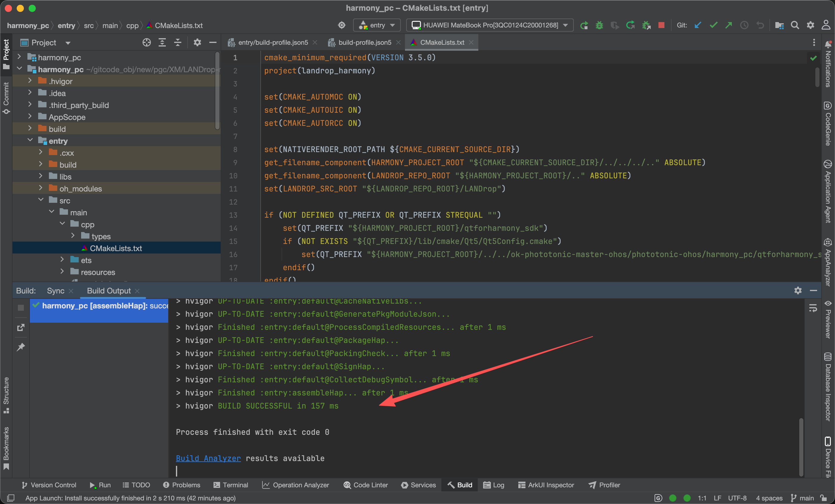Select the Build Output tab
The height and width of the screenshot is (504, 835).
pos(109,291)
